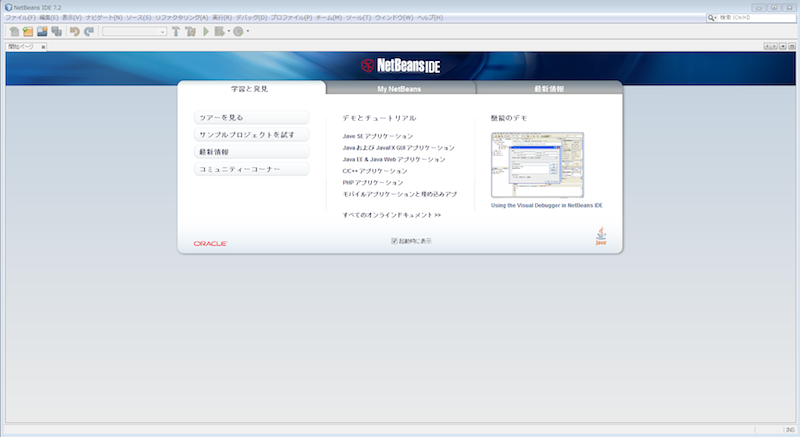
Task: Expand the Profile Project dropdown arrow
Action: pyautogui.click(x=248, y=32)
